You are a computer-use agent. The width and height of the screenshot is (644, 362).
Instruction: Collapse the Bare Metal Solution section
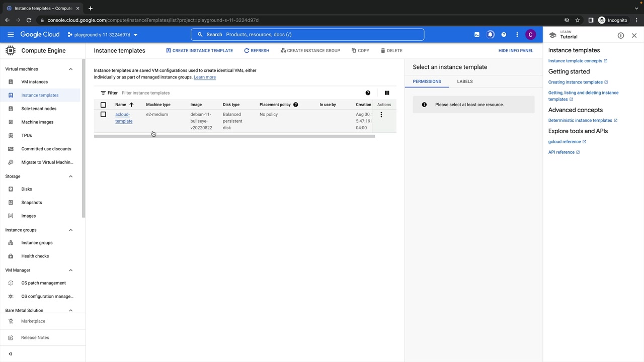70,311
